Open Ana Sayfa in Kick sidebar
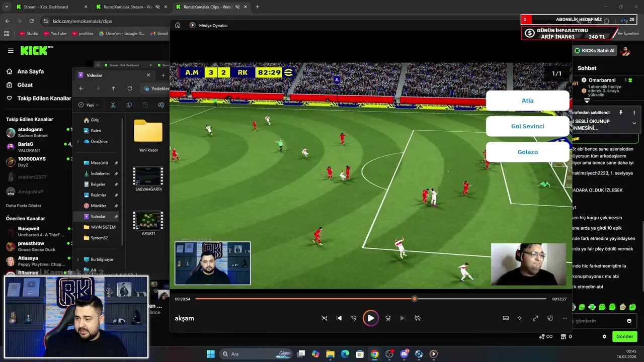The image size is (644, 362). click(x=25, y=71)
